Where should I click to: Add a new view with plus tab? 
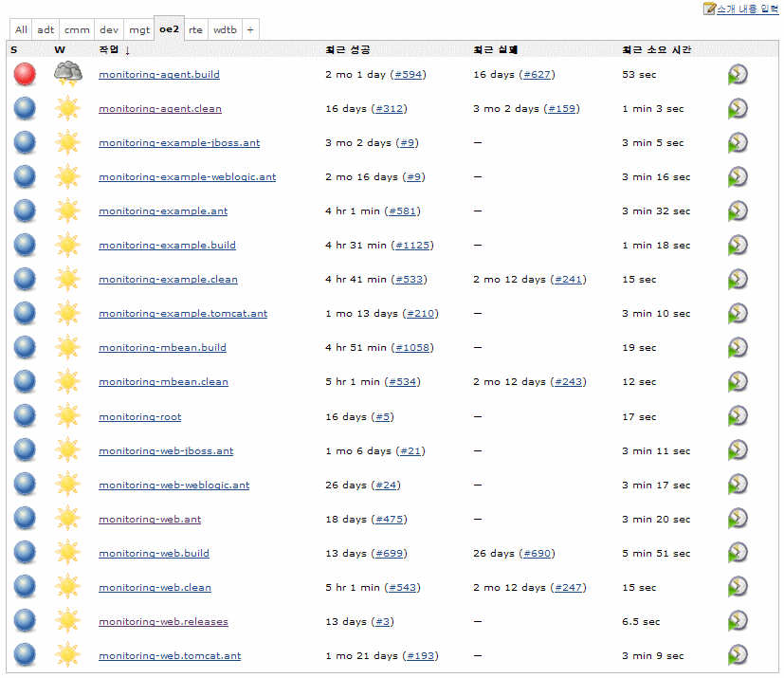pos(250,30)
